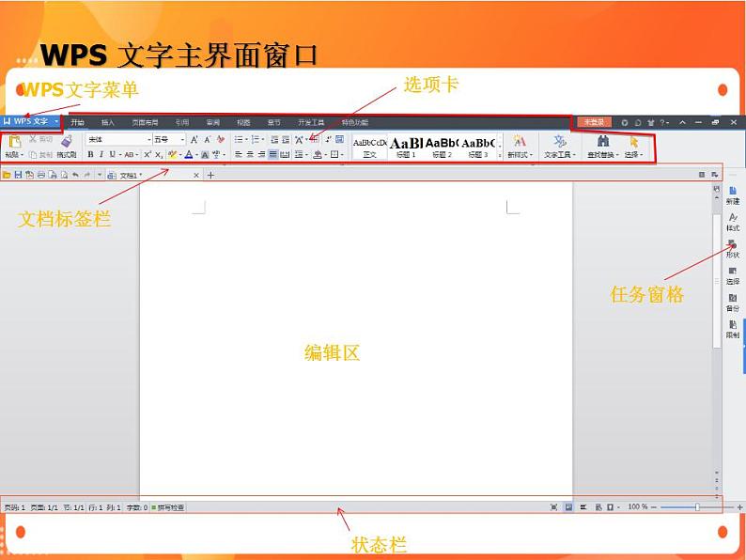Open the 视图 ribbon tab

pos(243,123)
